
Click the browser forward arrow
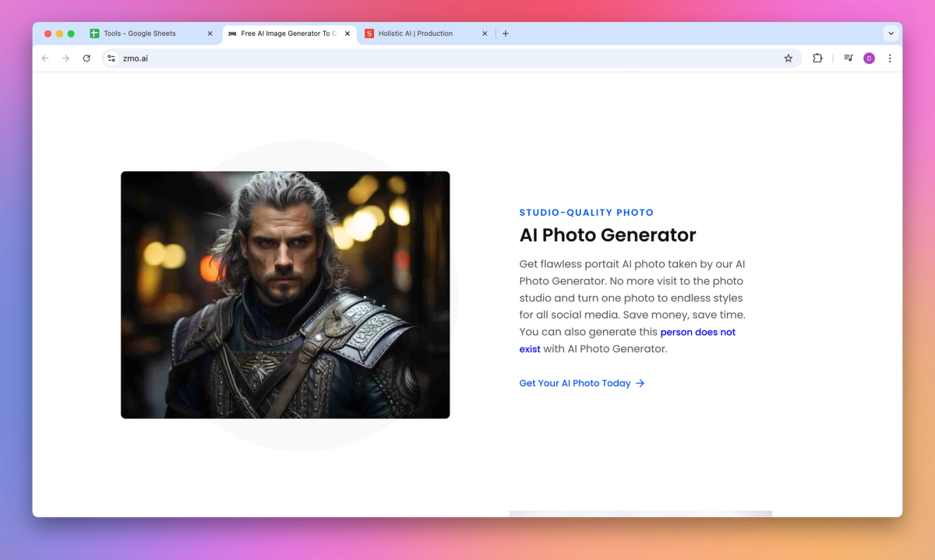click(65, 58)
